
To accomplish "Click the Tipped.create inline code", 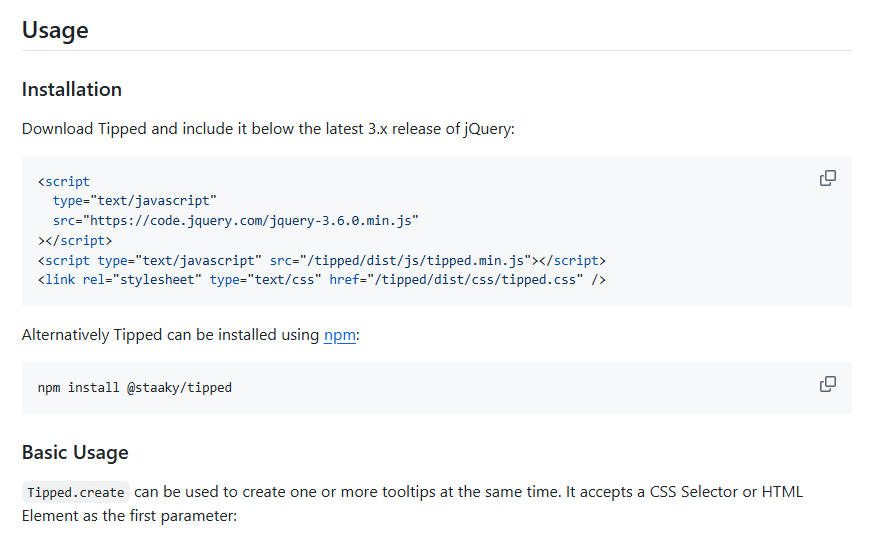I will point(76,493).
